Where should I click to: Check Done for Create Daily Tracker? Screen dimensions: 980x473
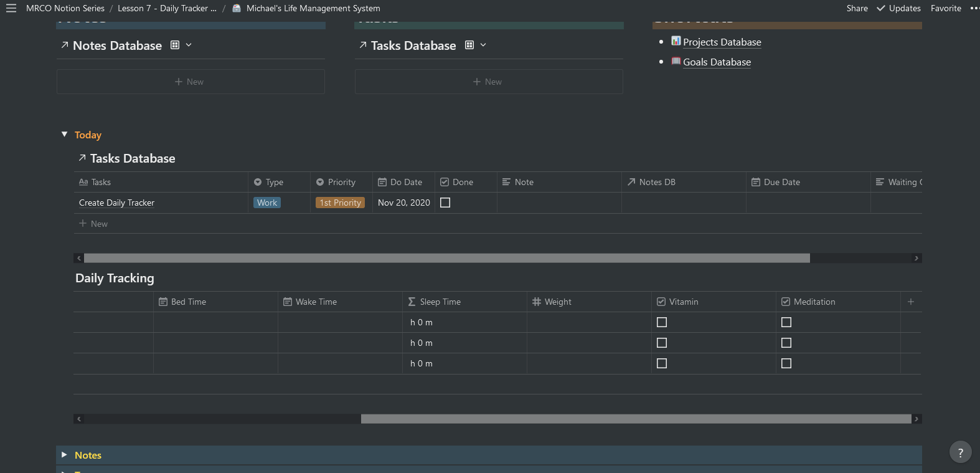[x=445, y=203]
